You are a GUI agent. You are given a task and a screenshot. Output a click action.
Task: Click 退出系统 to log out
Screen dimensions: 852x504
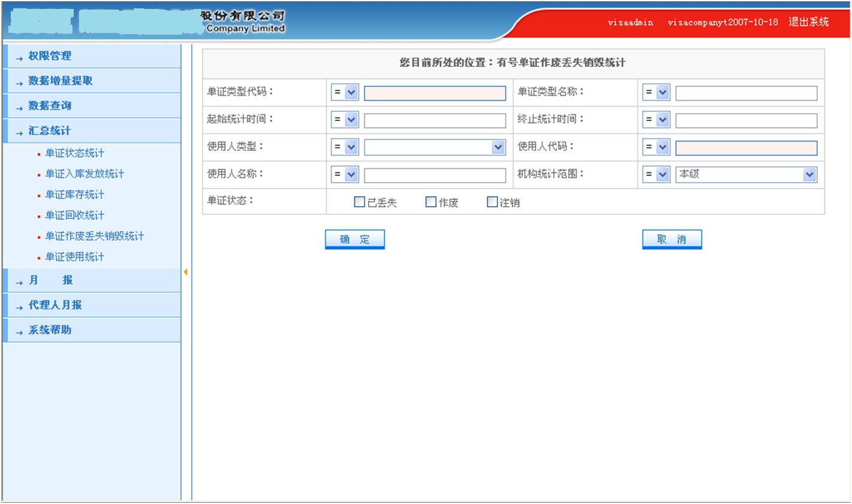click(808, 22)
